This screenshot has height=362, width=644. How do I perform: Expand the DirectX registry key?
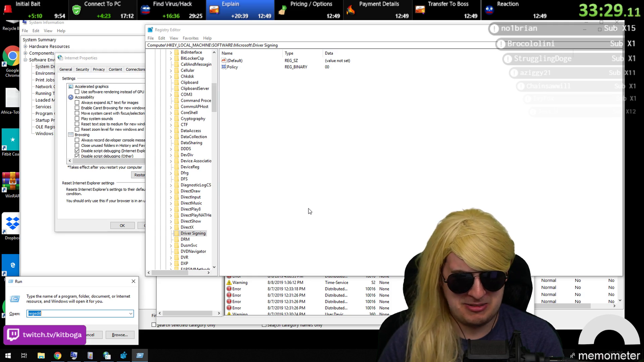coord(171,228)
